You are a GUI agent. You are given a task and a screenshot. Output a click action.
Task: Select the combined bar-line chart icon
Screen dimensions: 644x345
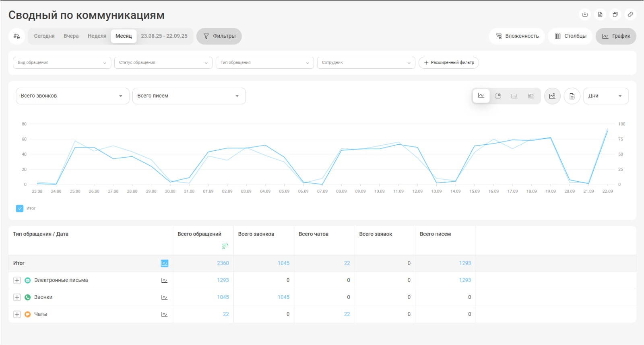pyautogui.click(x=531, y=96)
